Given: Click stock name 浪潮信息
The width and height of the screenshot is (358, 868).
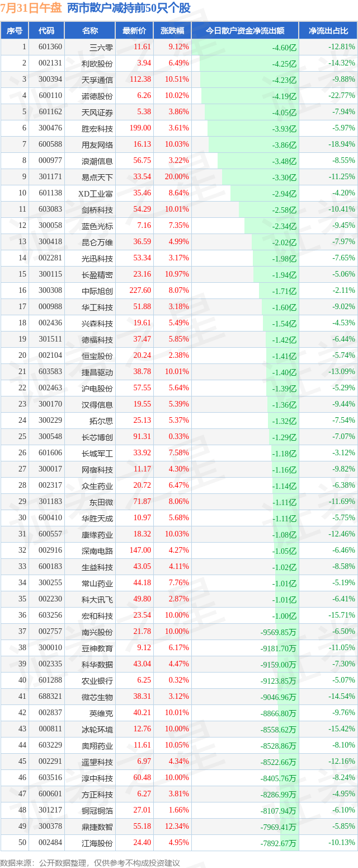Looking at the screenshot, I should point(97,161).
